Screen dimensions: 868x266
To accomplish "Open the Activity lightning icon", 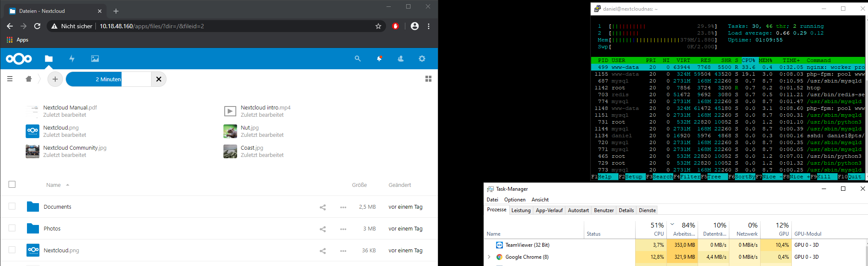I will coord(72,59).
